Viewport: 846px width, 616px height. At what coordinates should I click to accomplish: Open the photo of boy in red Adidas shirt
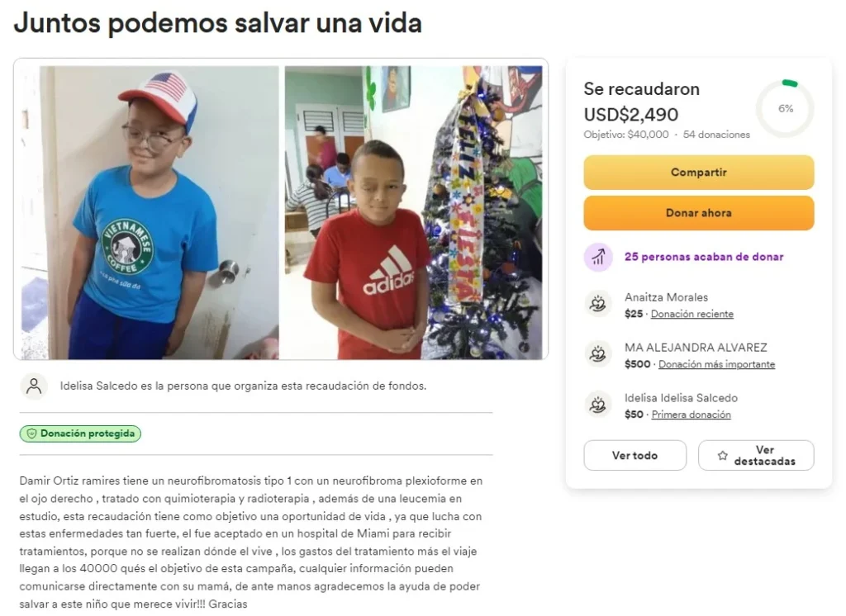point(413,212)
